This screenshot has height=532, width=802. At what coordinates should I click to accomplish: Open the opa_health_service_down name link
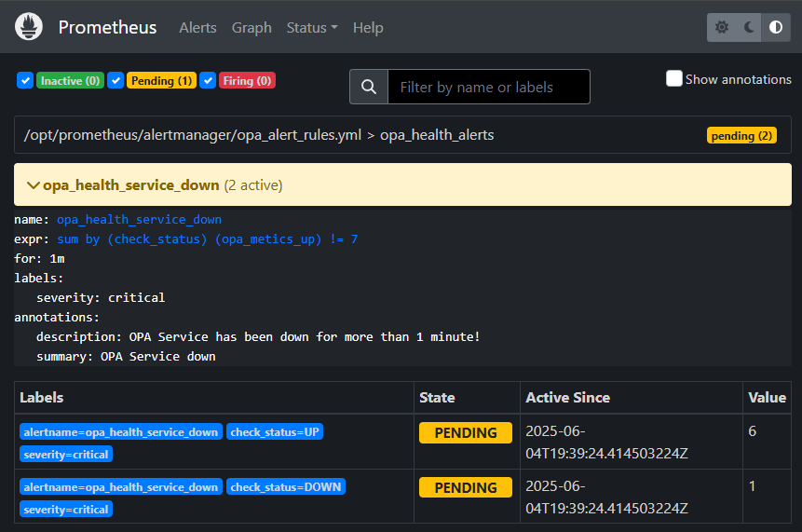pyautogui.click(x=139, y=220)
